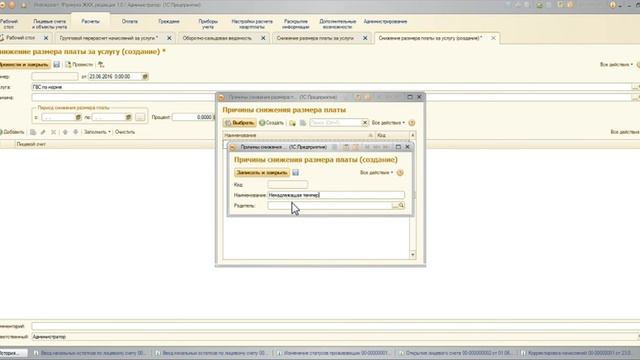
Task: Open Раскрытие информации section
Action: coord(296,24)
